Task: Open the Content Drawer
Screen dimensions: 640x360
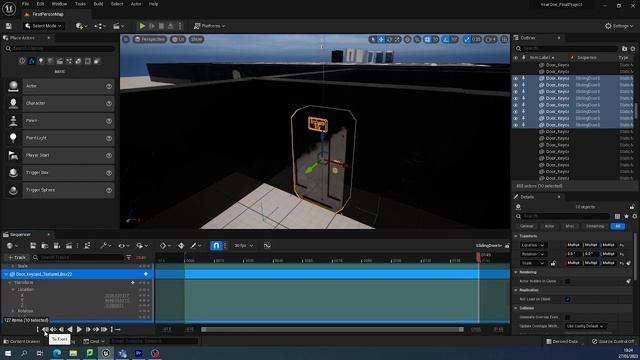Action: tap(22, 341)
